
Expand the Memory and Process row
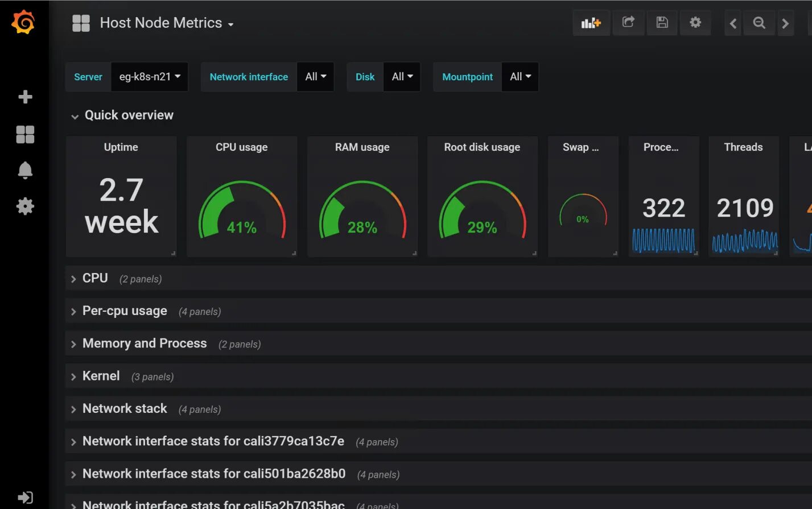point(438,344)
